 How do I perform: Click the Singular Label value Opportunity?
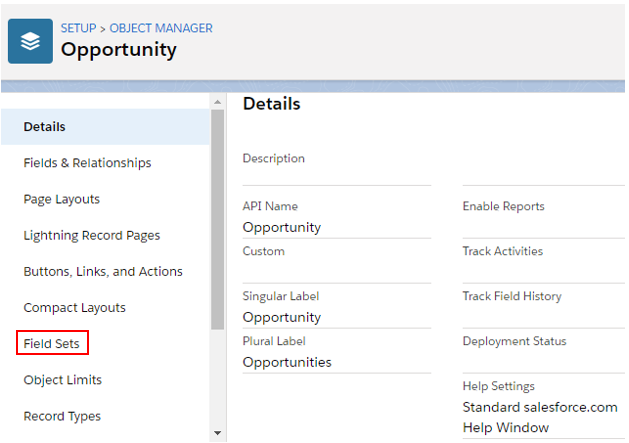[x=282, y=317]
